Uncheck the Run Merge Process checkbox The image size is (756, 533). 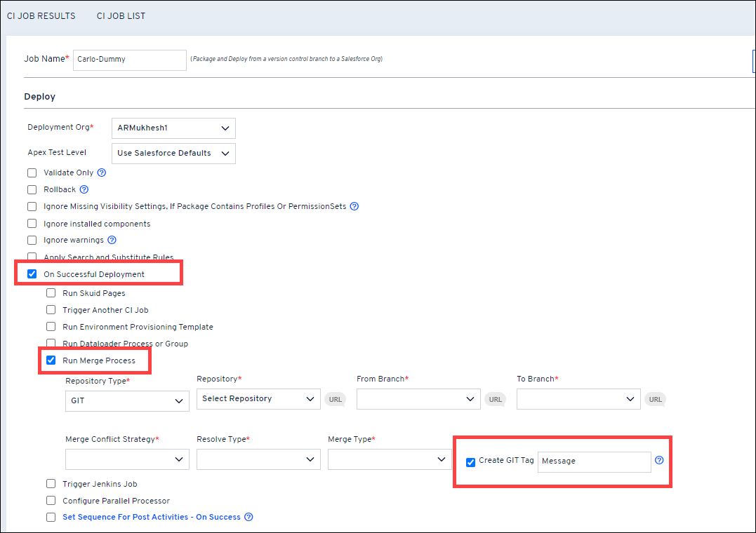51,360
